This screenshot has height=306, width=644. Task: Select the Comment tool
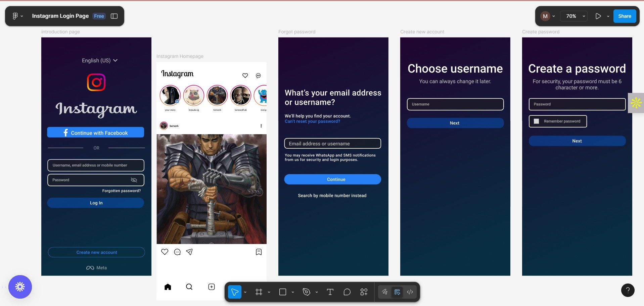tap(347, 292)
